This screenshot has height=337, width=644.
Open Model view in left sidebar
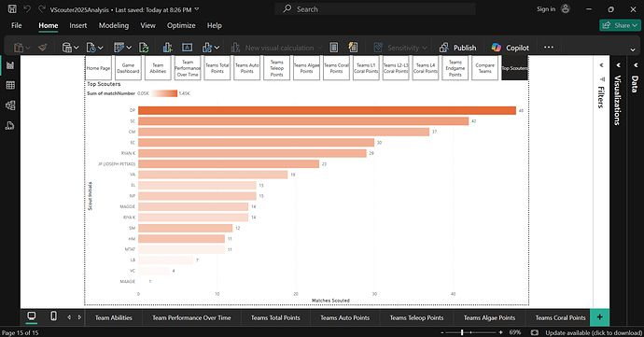coord(10,105)
